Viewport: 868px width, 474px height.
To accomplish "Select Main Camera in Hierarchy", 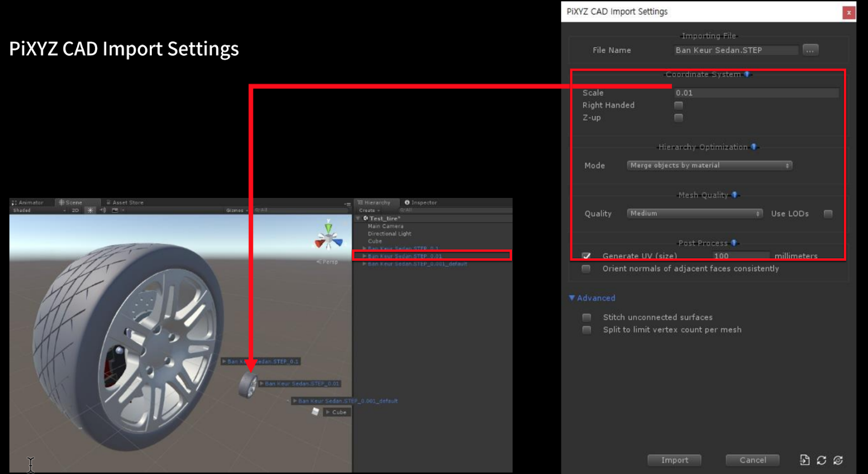I will pyautogui.click(x=386, y=226).
